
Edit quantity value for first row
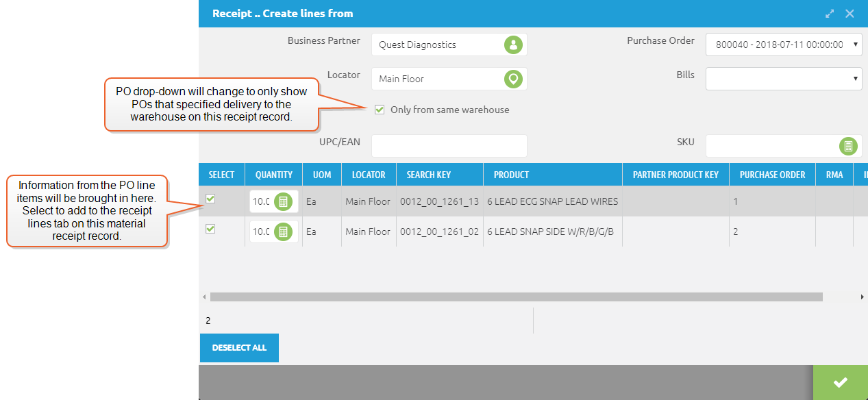(264, 201)
